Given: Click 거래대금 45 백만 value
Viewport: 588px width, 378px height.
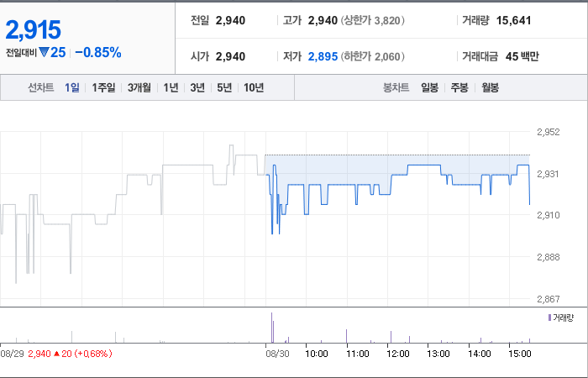Looking at the screenshot, I should point(522,56).
